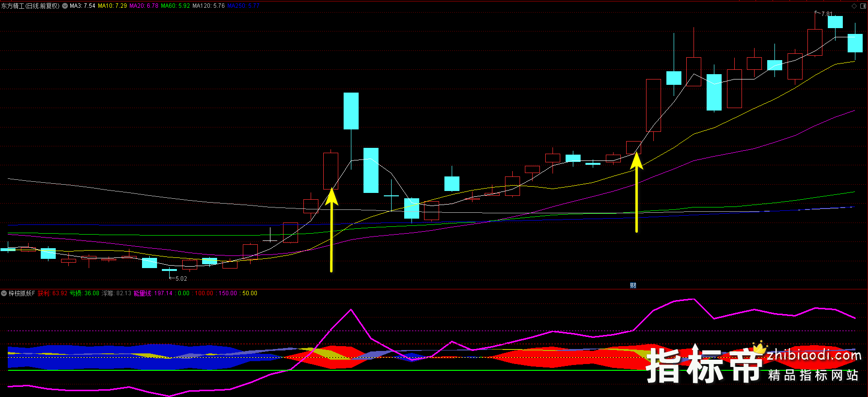Click the red 100.00 indicator value
This screenshot has width=868, height=397.
tap(204, 293)
